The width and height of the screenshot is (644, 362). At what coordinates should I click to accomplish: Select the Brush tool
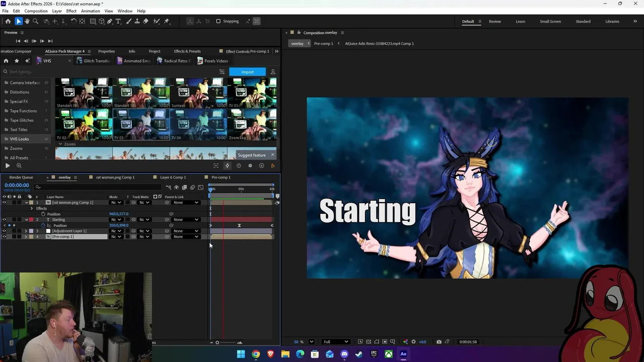(129, 21)
